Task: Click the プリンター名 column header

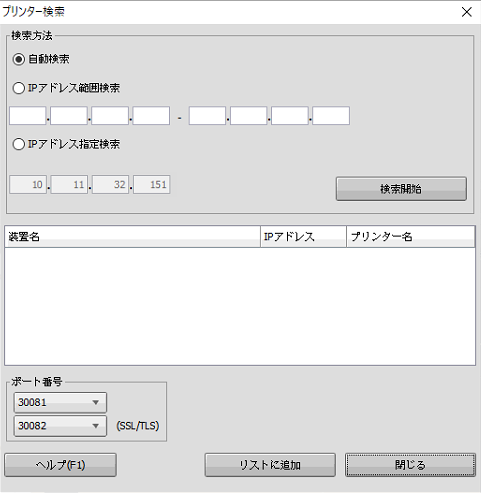Action: pos(411,237)
